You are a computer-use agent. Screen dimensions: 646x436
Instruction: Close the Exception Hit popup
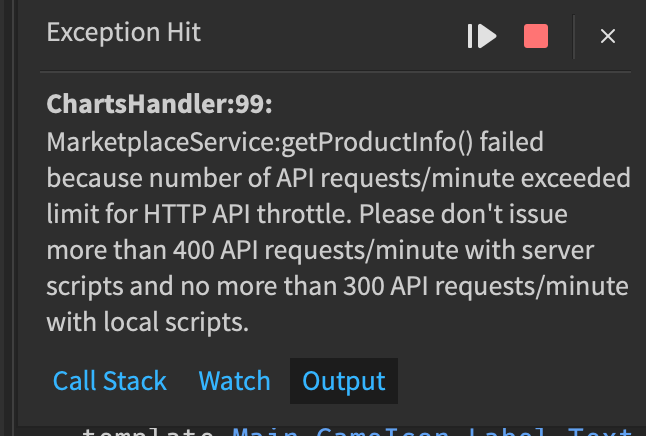pos(608,36)
